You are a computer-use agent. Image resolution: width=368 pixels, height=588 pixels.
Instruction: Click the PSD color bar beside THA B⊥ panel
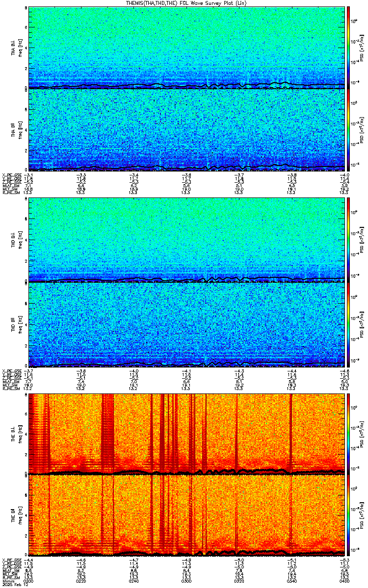point(349,47)
